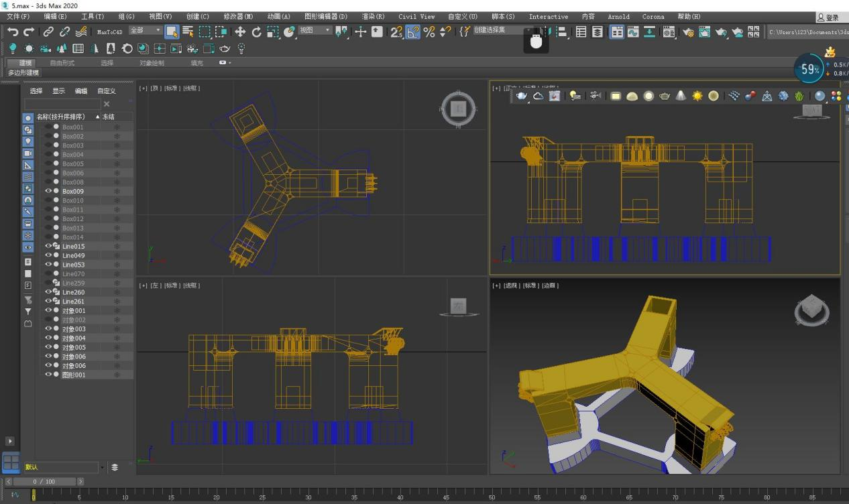Toggle visibility of 图形001
The width and height of the screenshot is (849, 504).
pos(48,375)
